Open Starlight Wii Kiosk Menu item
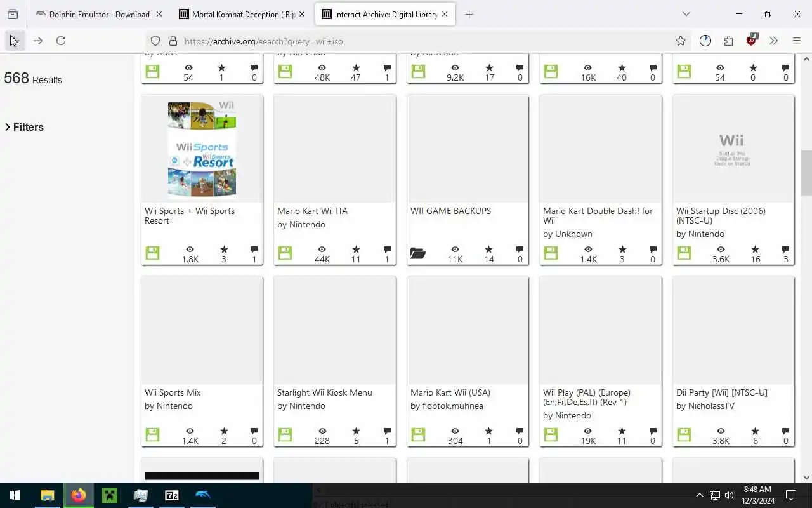This screenshot has width=812, height=508. point(325,392)
